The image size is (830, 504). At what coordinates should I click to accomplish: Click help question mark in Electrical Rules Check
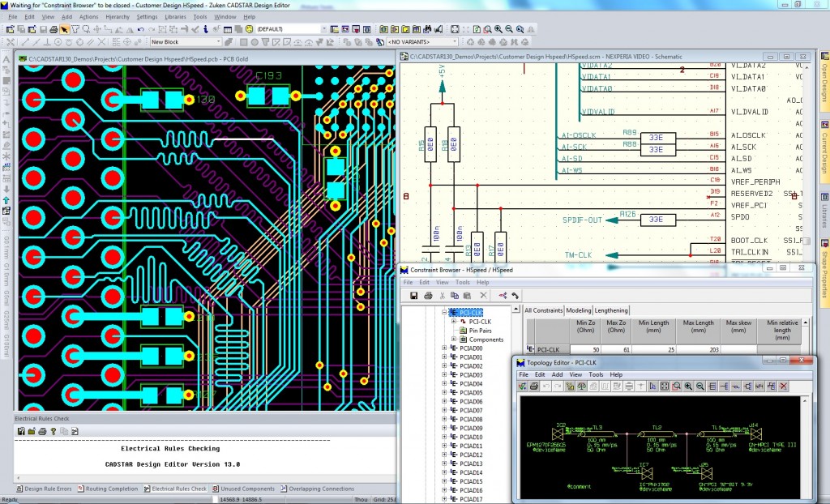point(53,430)
